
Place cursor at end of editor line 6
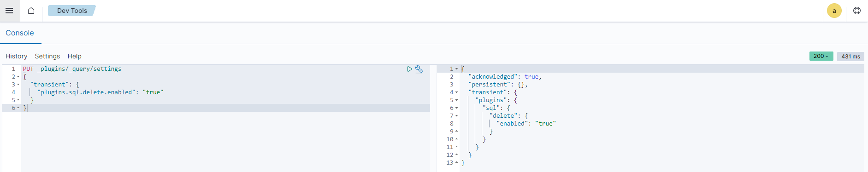(27, 108)
